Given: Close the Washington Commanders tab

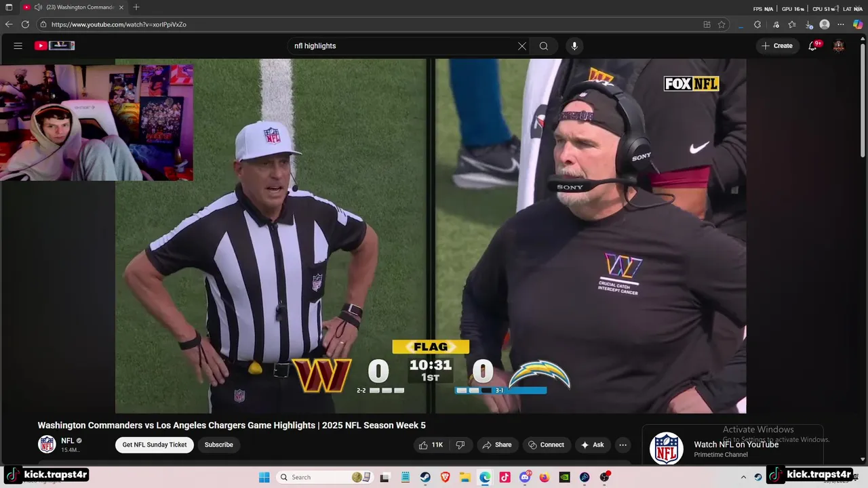Looking at the screenshot, I should tap(121, 7).
